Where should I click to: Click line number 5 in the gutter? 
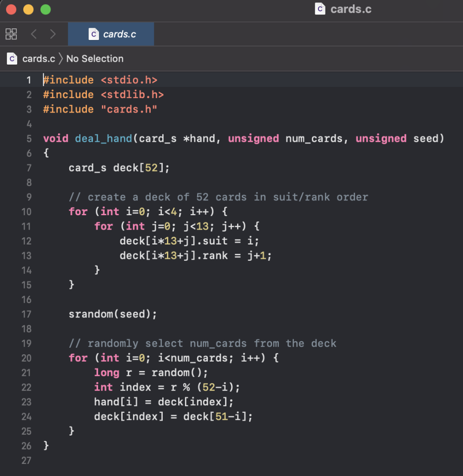29,139
